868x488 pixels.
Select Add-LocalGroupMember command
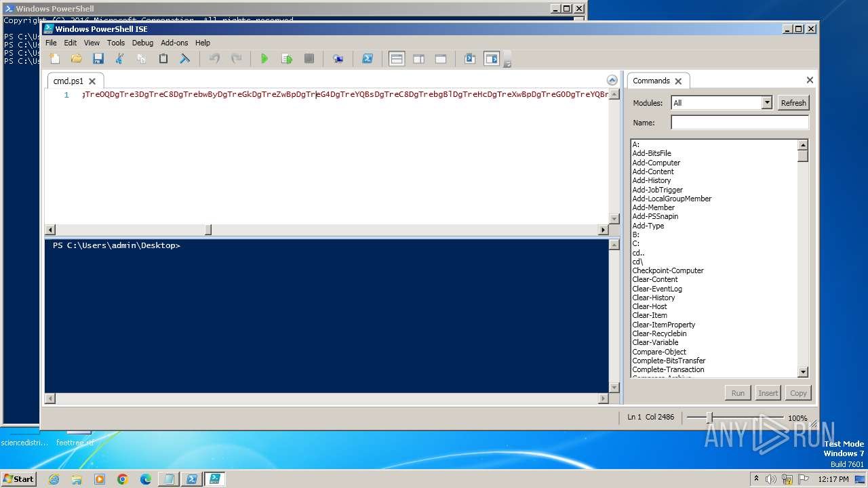point(672,199)
